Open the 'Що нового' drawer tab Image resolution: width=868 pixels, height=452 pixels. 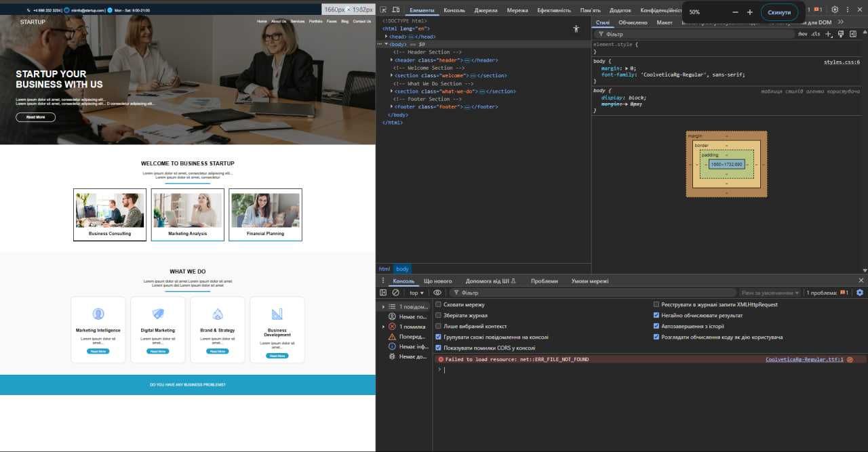(437, 281)
